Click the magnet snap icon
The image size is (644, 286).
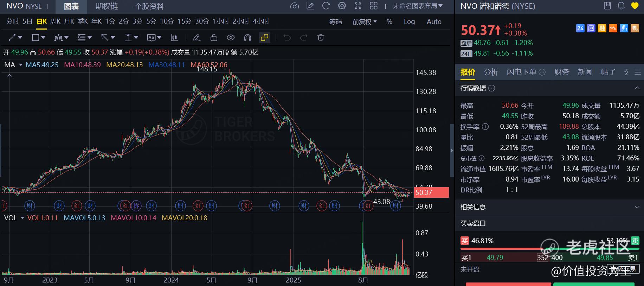click(247, 38)
